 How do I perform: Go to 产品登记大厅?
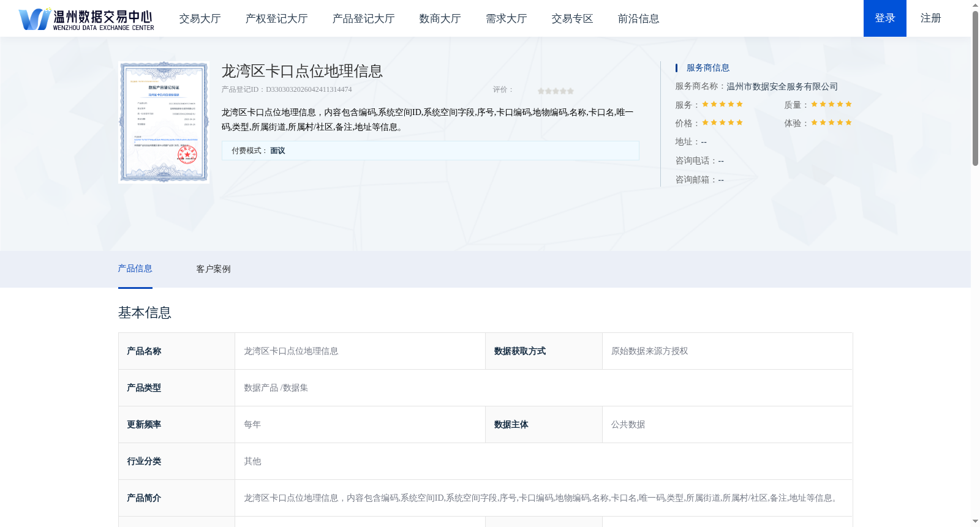[363, 18]
